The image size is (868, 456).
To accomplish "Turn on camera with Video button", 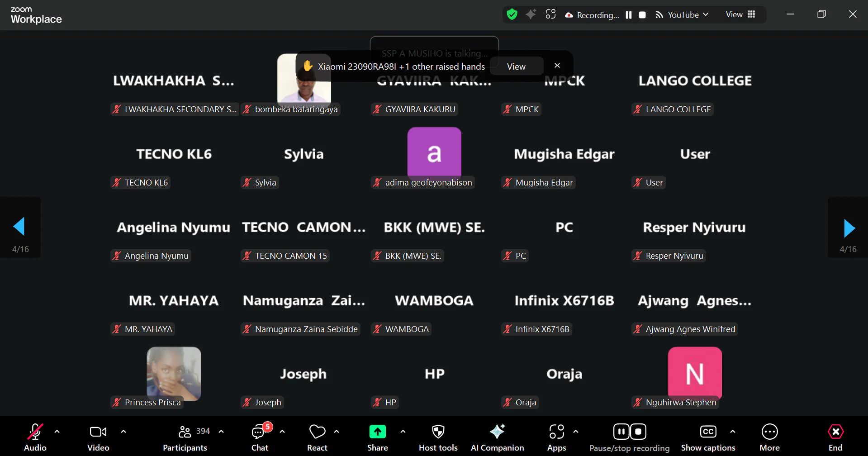I will 98,432.
